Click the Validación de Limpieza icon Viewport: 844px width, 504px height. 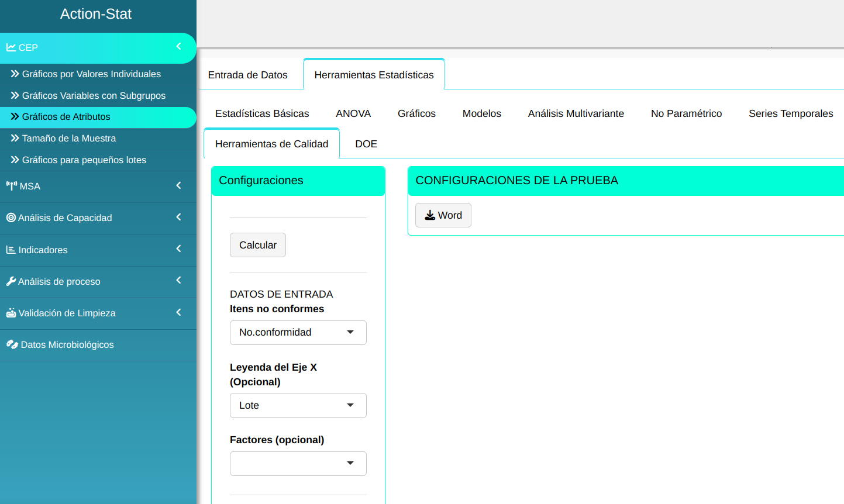pos(11,313)
